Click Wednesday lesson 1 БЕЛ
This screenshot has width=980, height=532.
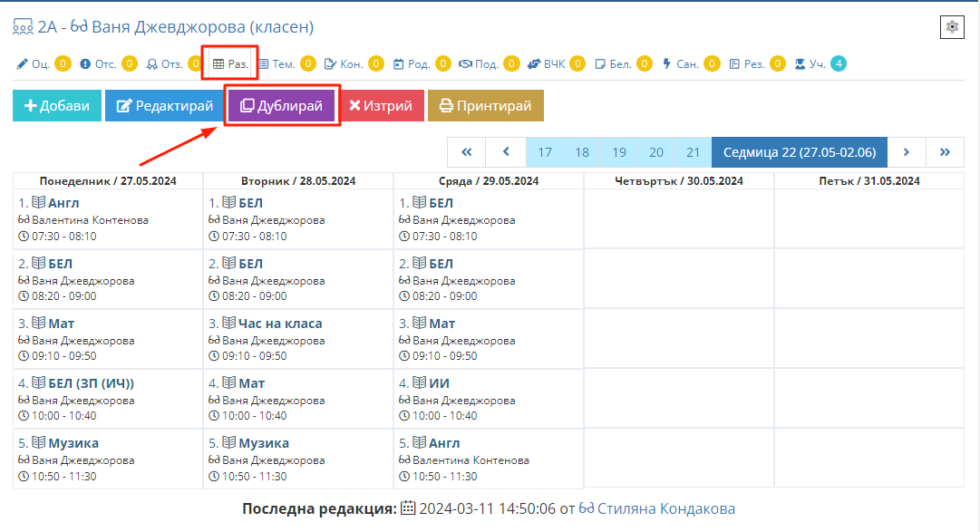(441, 203)
